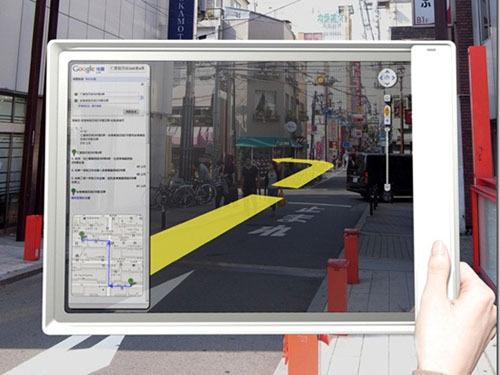Click the yellow Pegman Street View icon
The width and height of the screenshot is (500, 375).
click(387, 111)
